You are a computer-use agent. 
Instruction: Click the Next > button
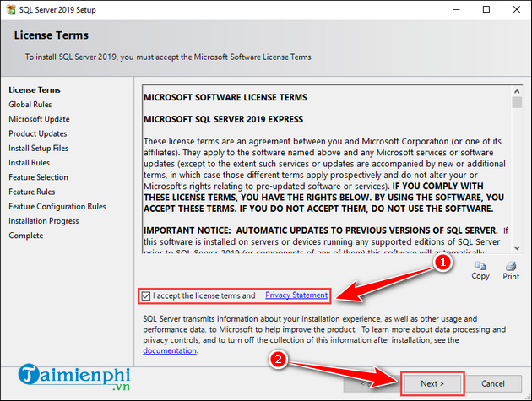[x=432, y=383]
